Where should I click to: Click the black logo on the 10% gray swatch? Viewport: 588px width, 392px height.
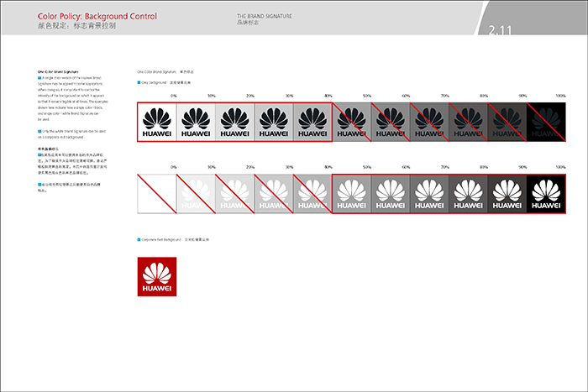[x=196, y=123]
